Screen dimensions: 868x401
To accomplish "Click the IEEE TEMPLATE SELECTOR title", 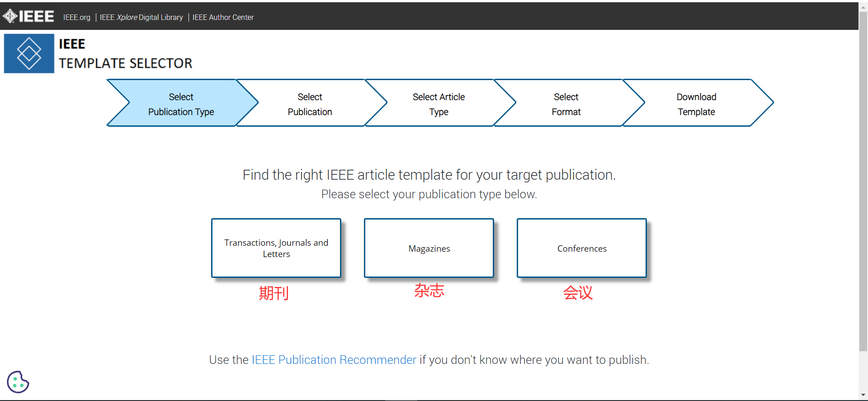I will coord(125,53).
